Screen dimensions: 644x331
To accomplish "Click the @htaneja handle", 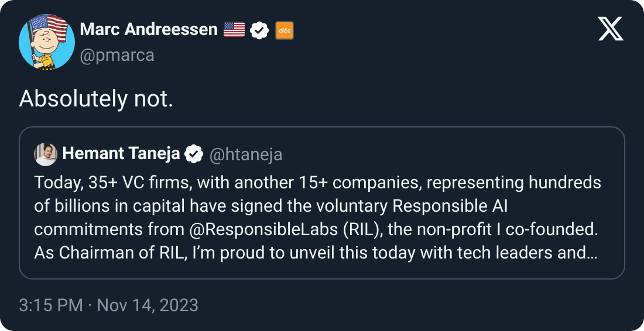I will [x=246, y=154].
